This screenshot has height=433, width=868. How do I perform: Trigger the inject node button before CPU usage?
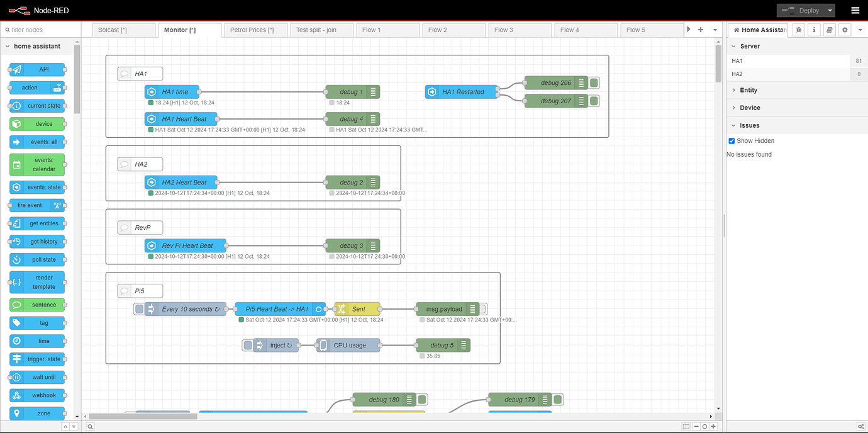coord(248,345)
